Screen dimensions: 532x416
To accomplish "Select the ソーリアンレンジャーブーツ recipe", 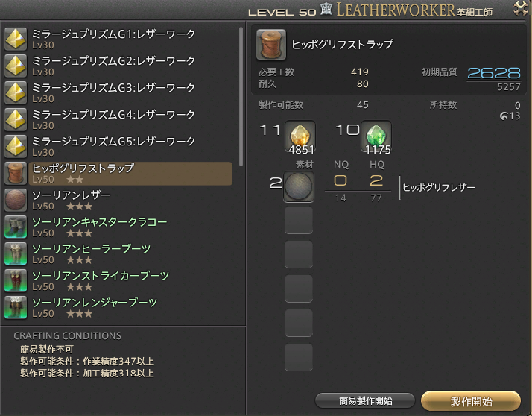I will pyautogui.click(x=118, y=307).
